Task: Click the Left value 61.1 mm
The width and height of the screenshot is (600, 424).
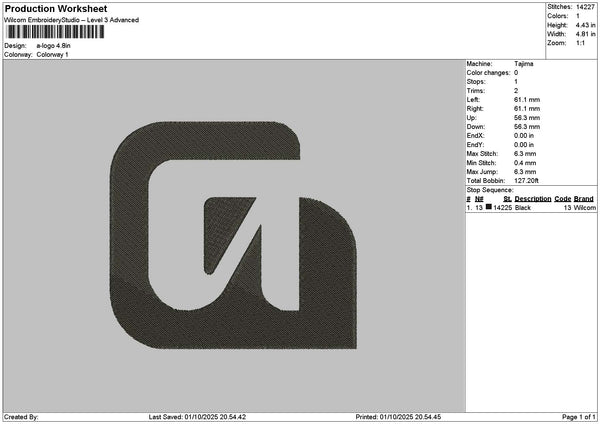Action: [527, 100]
